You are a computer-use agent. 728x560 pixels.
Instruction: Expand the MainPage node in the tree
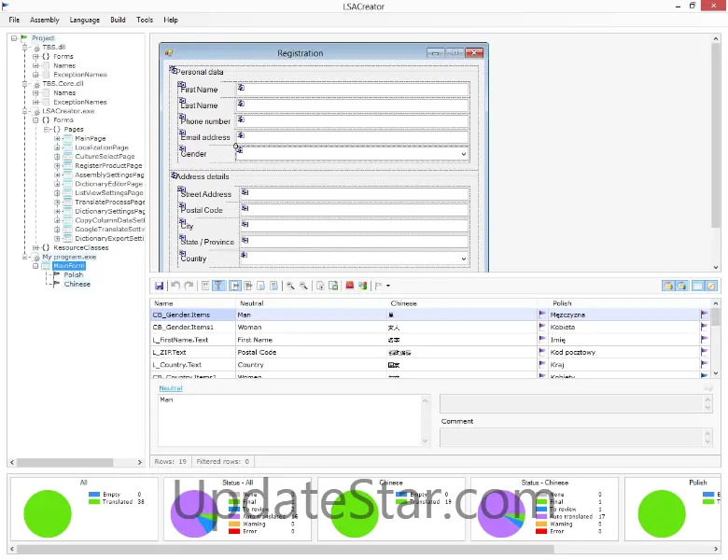point(57,138)
